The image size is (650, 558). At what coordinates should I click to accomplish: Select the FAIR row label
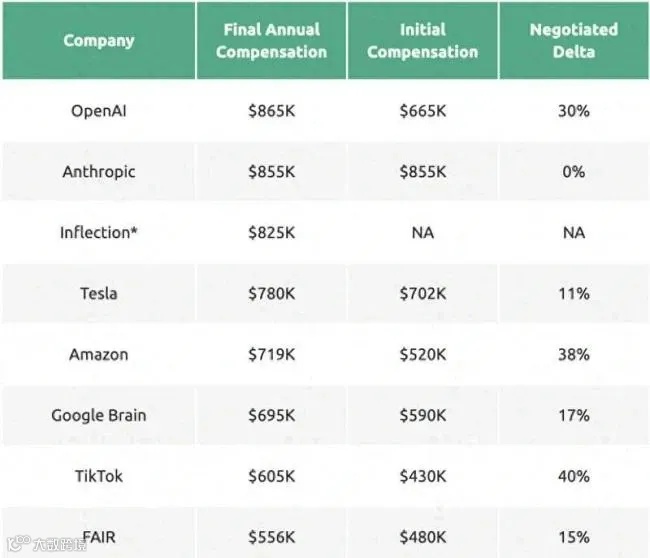(x=98, y=537)
